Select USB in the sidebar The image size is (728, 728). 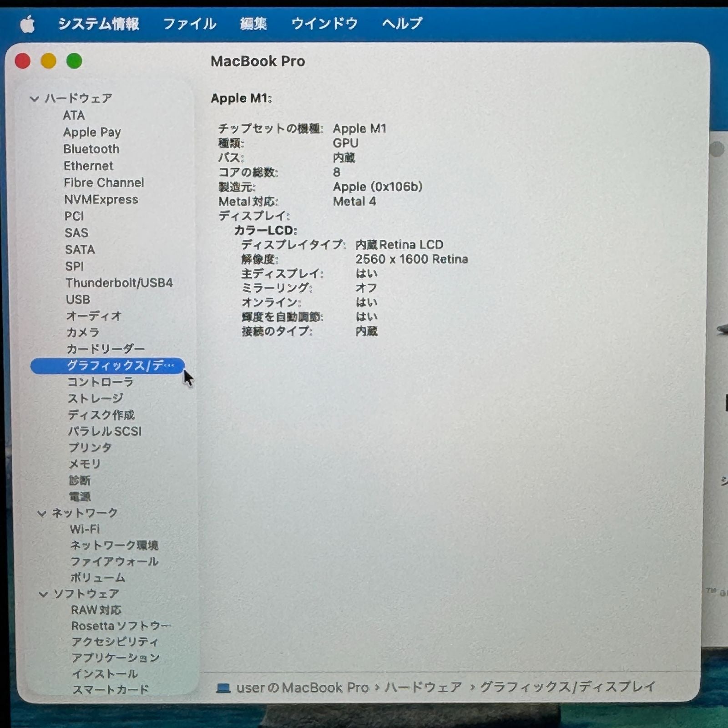[x=78, y=300]
